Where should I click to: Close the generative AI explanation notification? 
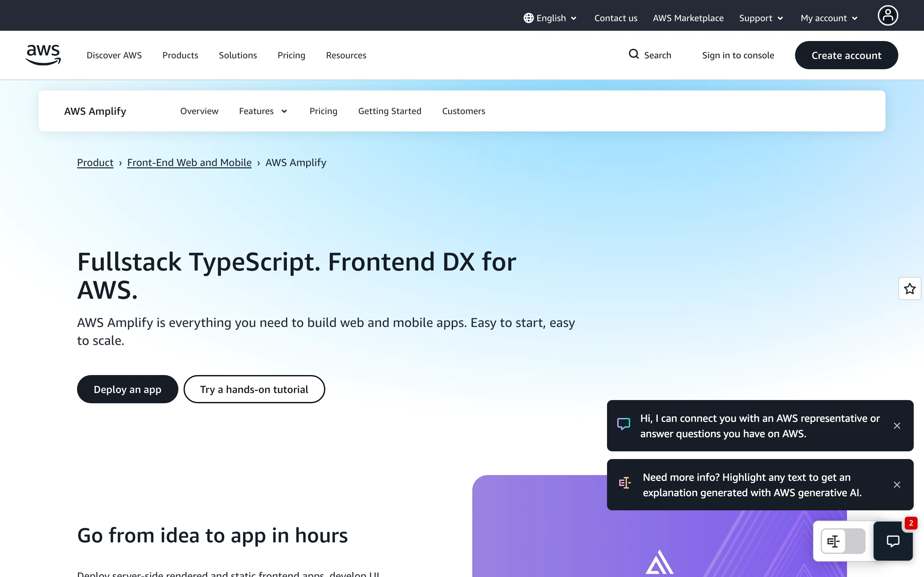point(897,485)
